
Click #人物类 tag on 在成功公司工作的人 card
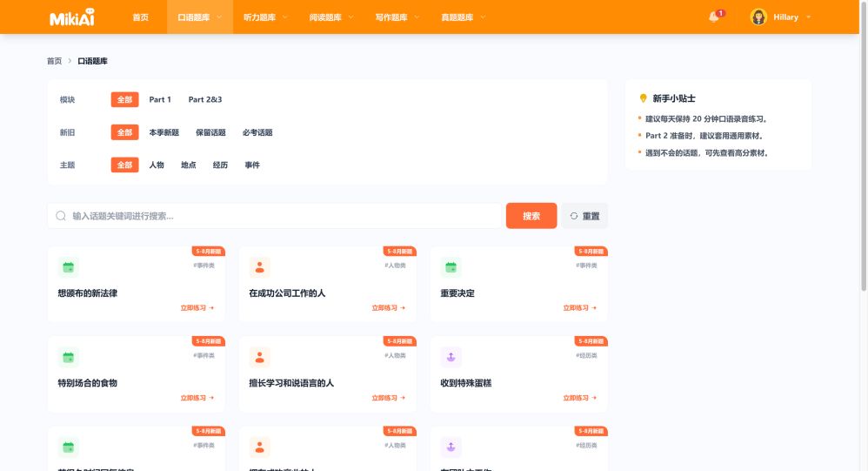pyautogui.click(x=395, y=266)
